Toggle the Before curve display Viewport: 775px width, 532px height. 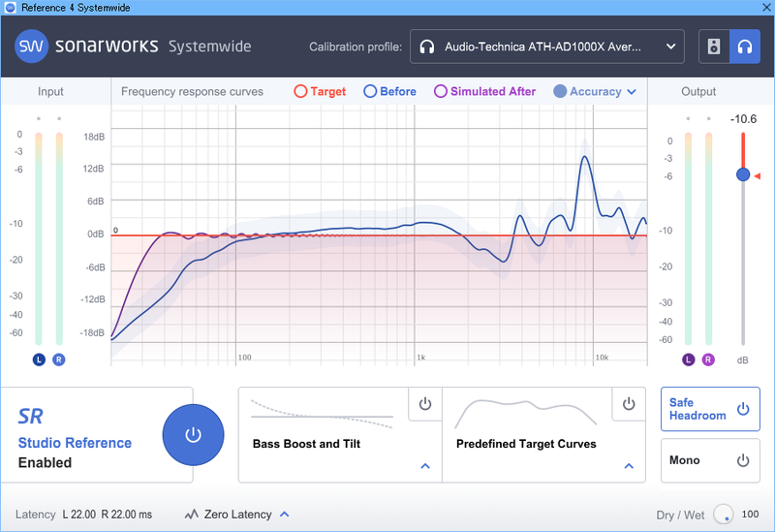(390, 91)
